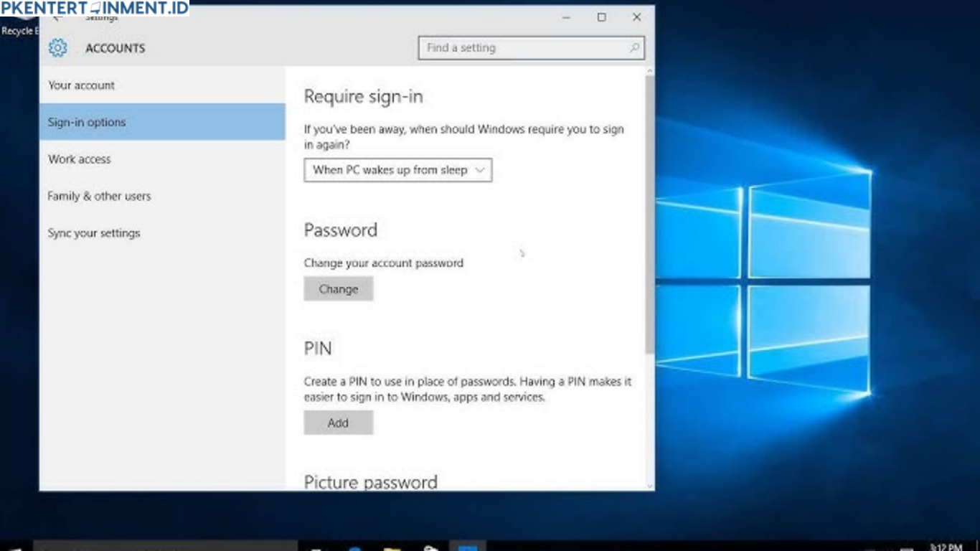Click the magnifier icon in search box
980x551 pixels.
tap(634, 48)
